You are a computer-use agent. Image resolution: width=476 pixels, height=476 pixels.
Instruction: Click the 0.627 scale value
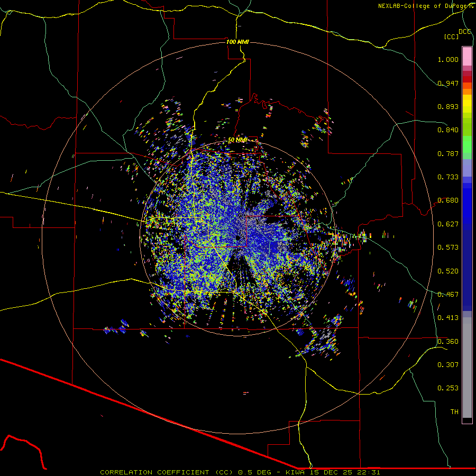[x=448, y=224]
